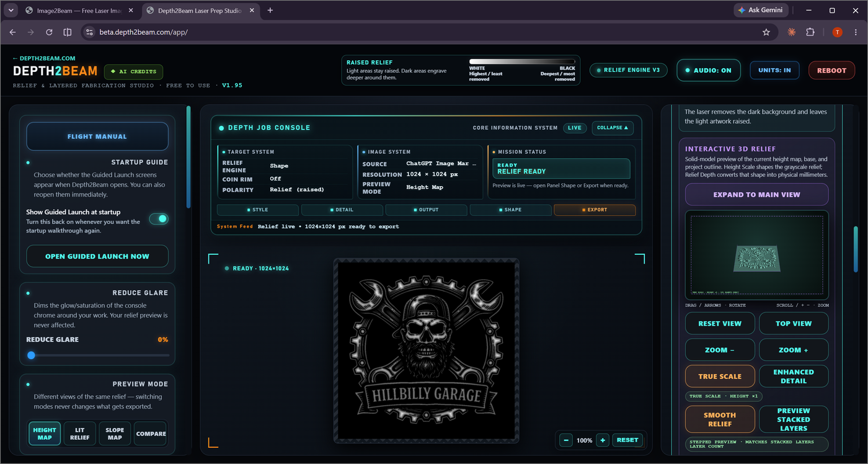Click the Reduce Glare slider handle
This screenshot has height=464, width=868.
point(31,355)
